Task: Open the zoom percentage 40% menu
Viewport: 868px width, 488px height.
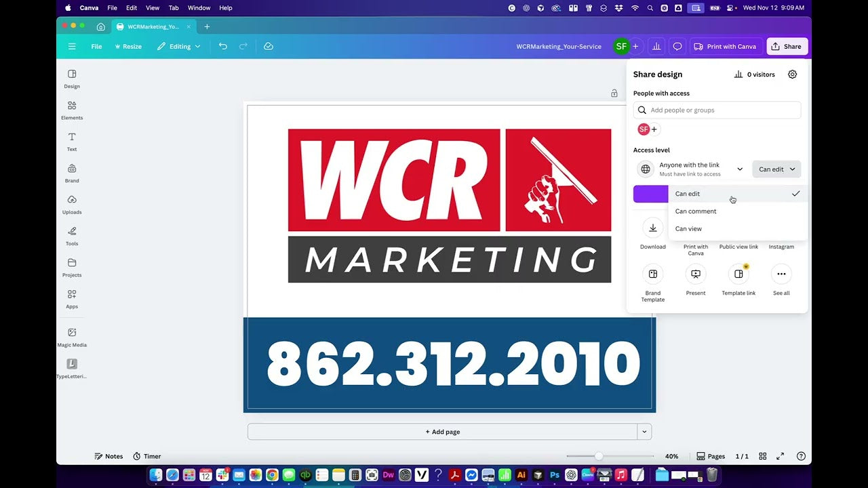Action: click(671, 456)
